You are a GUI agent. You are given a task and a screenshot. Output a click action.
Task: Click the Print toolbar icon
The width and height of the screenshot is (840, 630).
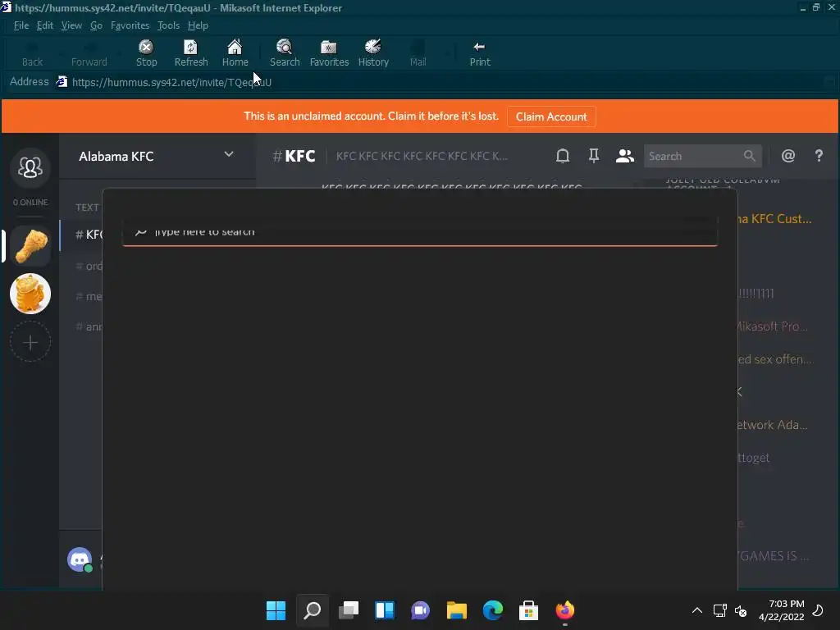479,53
